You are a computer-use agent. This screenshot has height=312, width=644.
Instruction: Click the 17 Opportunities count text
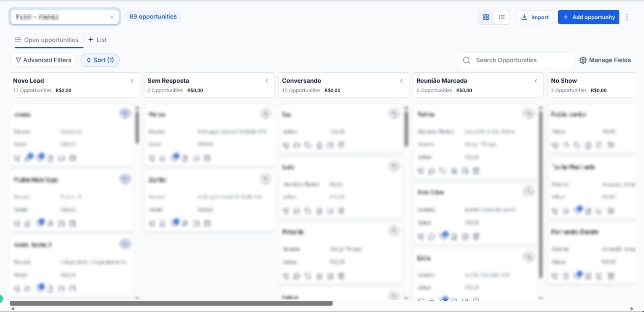tap(32, 90)
